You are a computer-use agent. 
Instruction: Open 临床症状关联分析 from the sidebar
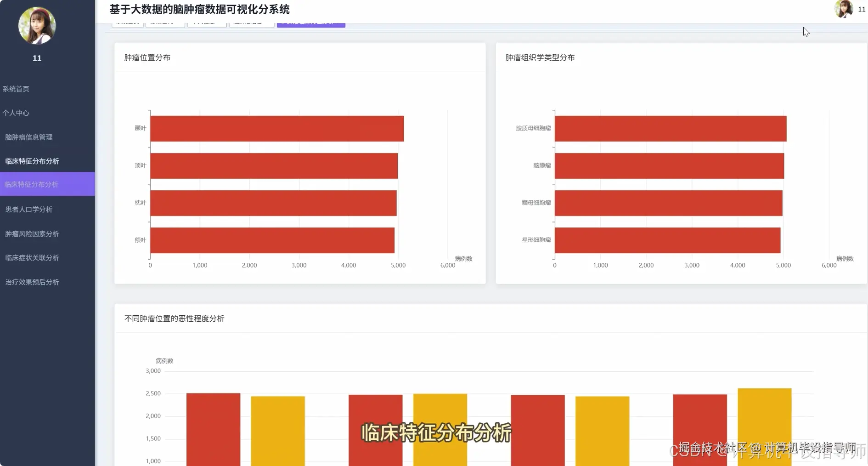pos(31,257)
